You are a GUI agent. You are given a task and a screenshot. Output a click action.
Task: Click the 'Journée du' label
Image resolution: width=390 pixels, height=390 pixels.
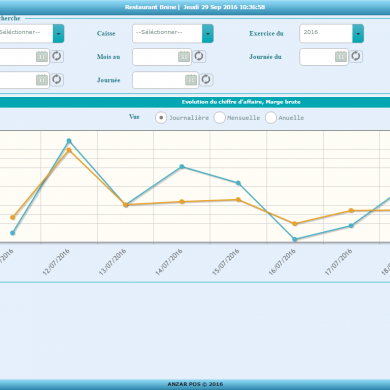click(265, 57)
